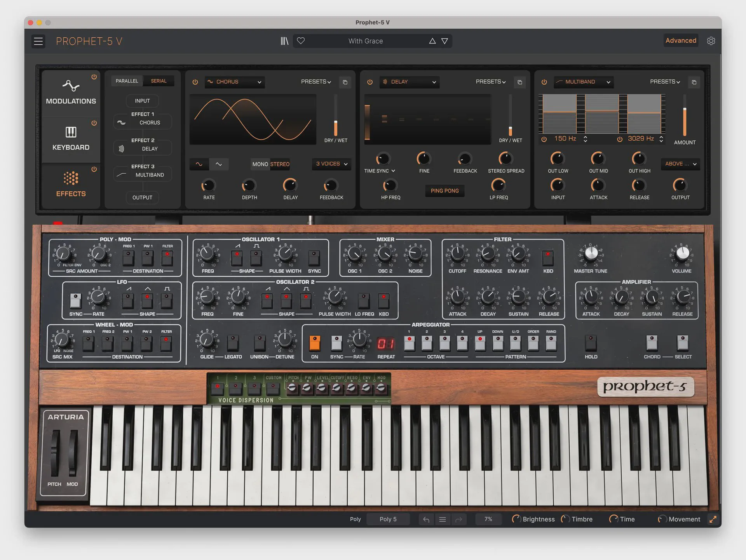This screenshot has height=560, width=746.
Task: Select the PARALLEL routing tab
Action: [x=127, y=81]
